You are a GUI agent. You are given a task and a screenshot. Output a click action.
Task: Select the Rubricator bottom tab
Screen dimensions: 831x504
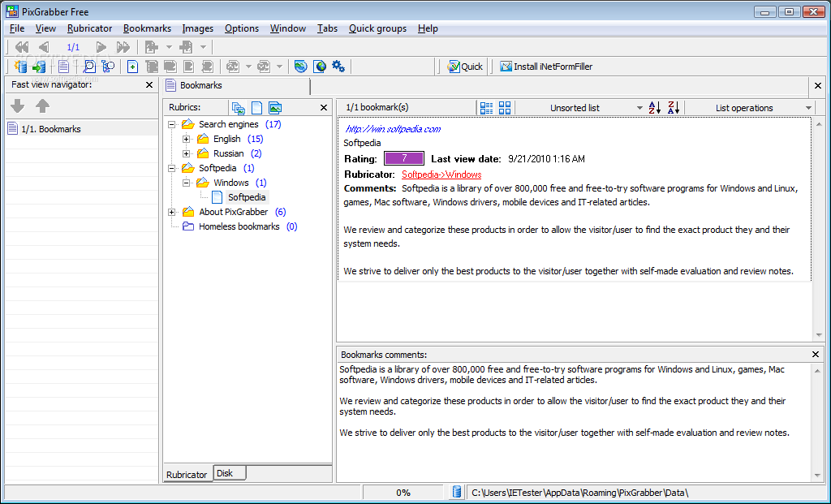coord(187,474)
